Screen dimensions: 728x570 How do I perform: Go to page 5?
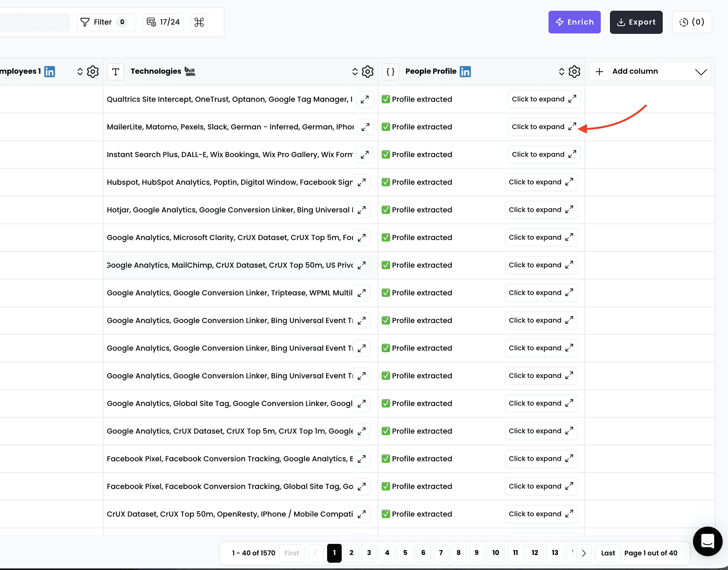(405, 553)
